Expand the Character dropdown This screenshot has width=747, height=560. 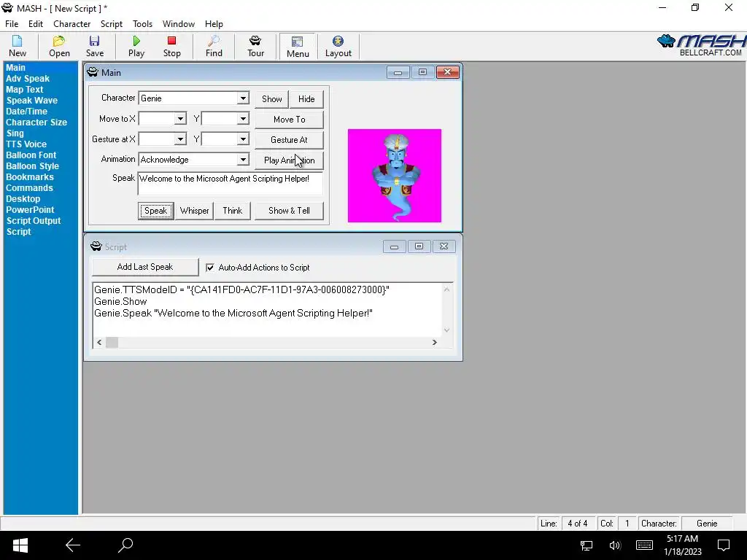243,98
